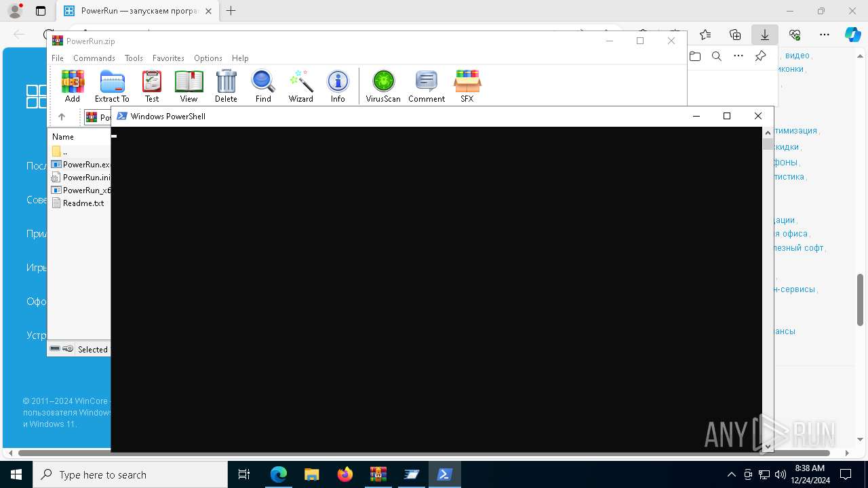Select the PowerRun browser tab

click(x=138, y=11)
